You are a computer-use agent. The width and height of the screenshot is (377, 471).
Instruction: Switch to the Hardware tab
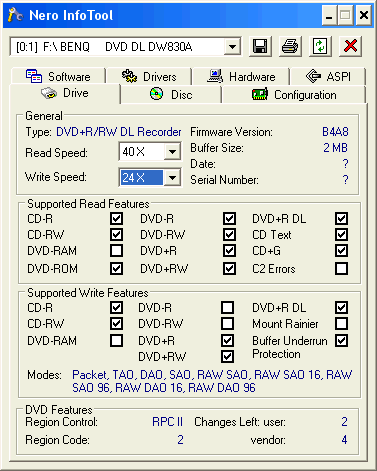241,76
